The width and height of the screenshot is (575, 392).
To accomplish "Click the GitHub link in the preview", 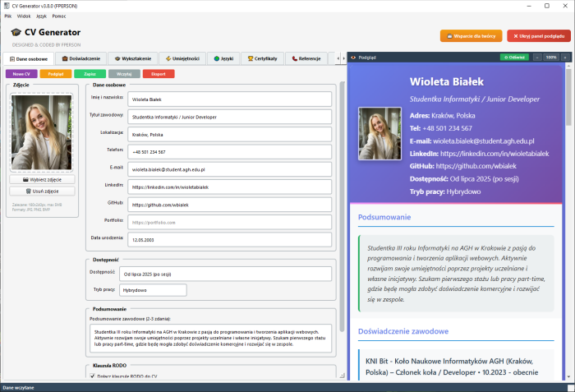I will pos(476,166).
